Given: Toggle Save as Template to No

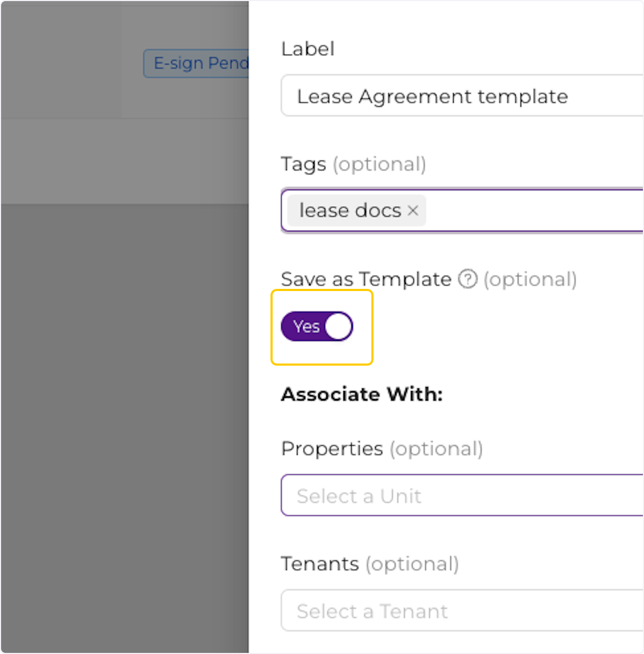Looking at the screenshot, I should pos(317,326).
